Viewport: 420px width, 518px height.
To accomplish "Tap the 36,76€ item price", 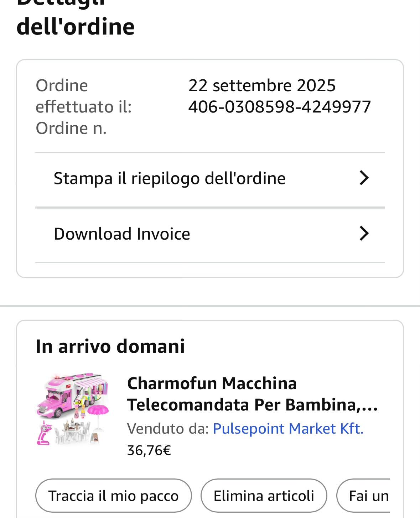I will click(x=149, y=450).
